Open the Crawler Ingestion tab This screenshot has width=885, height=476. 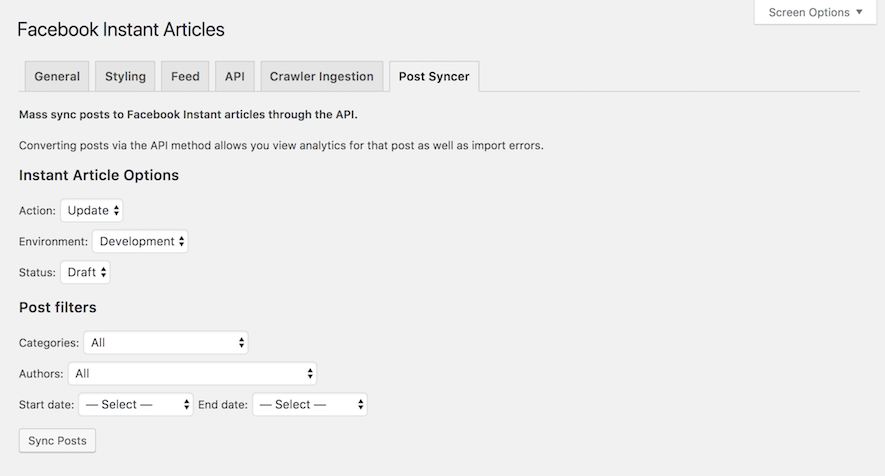[322, 76]
